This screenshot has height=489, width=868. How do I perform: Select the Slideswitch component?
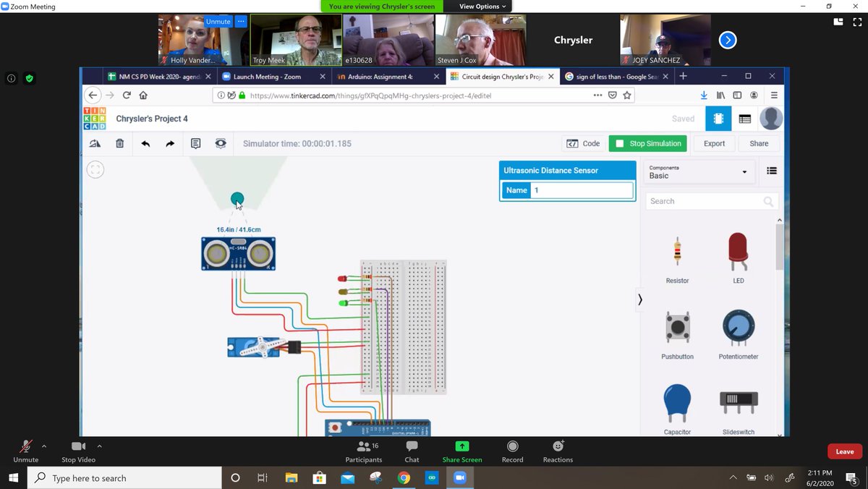coord(739,412)
